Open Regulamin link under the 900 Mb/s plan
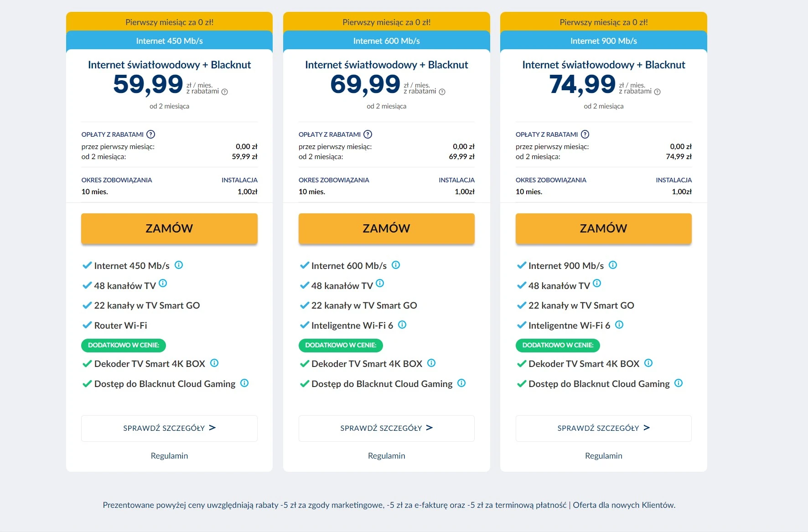 pos(603,455)
